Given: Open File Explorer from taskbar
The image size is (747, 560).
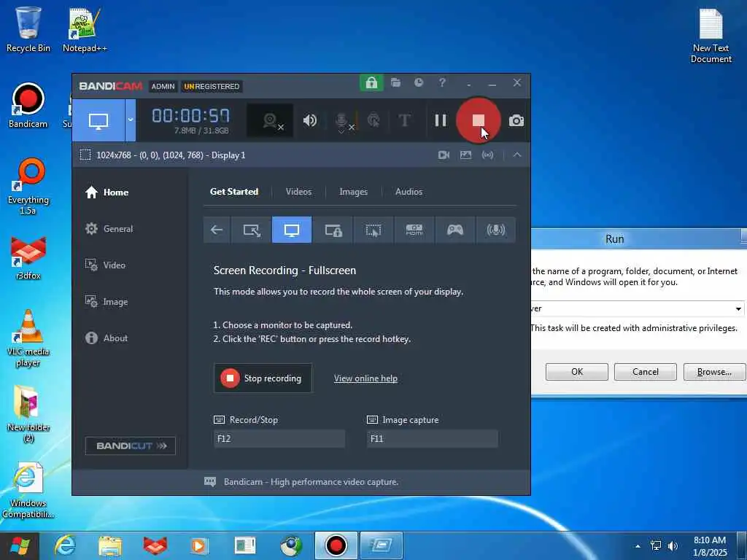Looking at the screenshot, I should [x=110, y=545].
